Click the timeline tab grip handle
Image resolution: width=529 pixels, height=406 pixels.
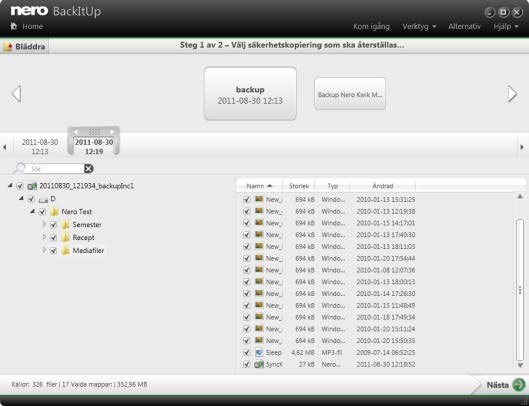[x=94, y=132]
